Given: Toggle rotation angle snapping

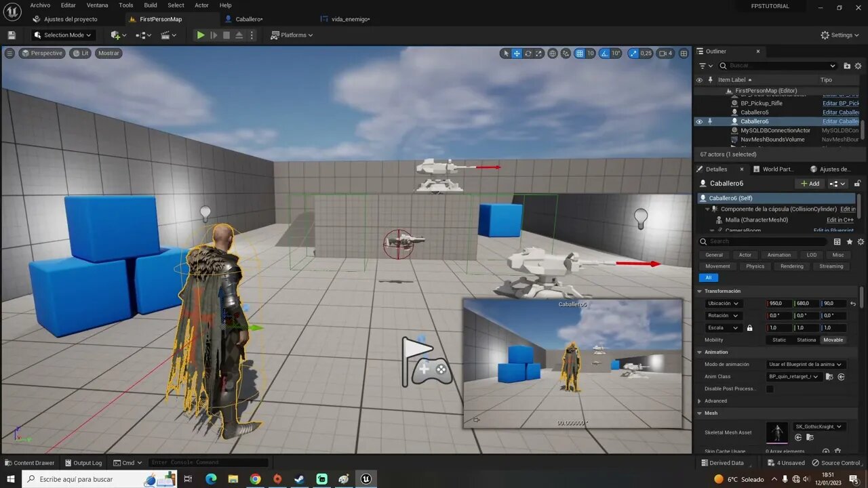Looking at the screenshot, I should tap(605, 54).
